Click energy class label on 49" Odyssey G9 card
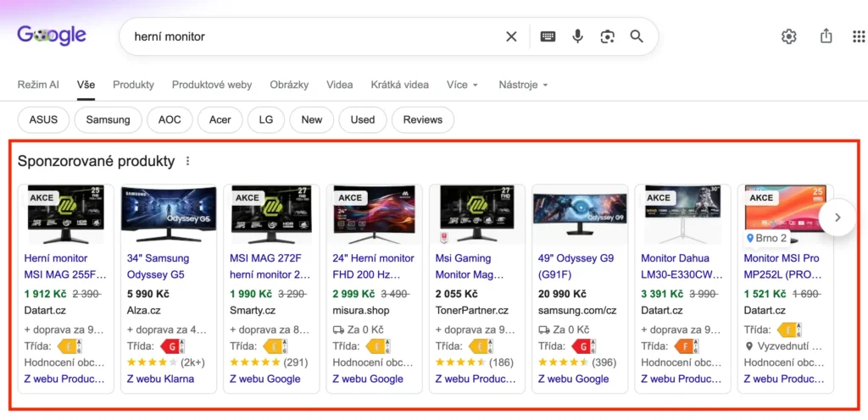 point(583,346)
